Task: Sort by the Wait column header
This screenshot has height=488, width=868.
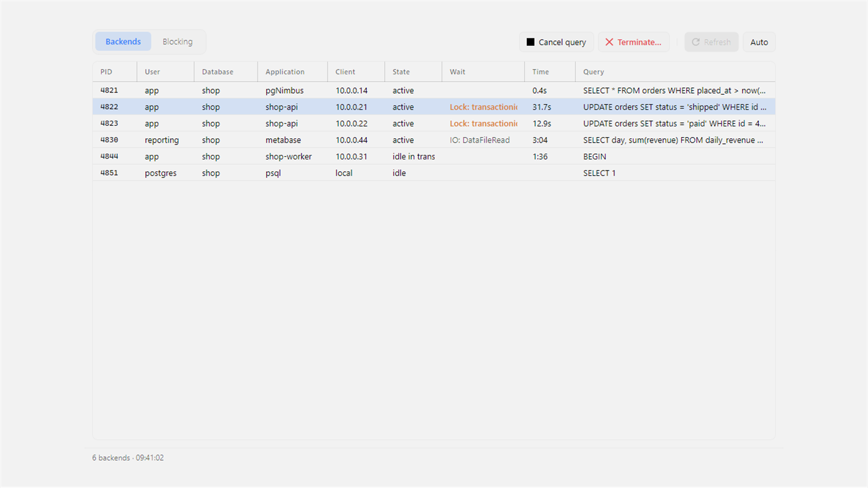Action: point(483,72)
